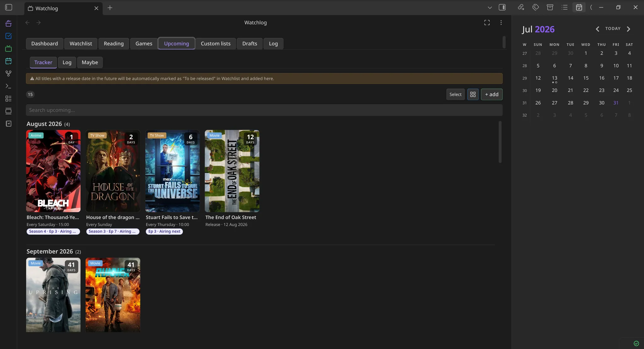Open The End of Oak Street poster
This screenshot has height=349, width=644.
(232, 171)
